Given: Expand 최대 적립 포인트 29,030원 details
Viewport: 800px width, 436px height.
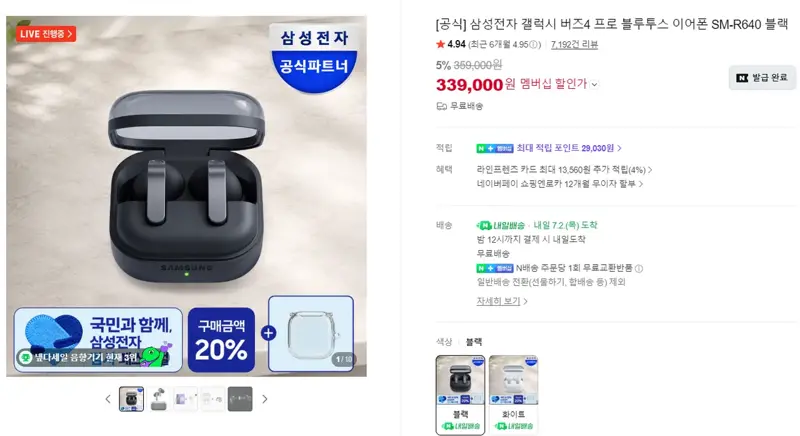Looking at the screenshot, I should (x=569, y=148).
